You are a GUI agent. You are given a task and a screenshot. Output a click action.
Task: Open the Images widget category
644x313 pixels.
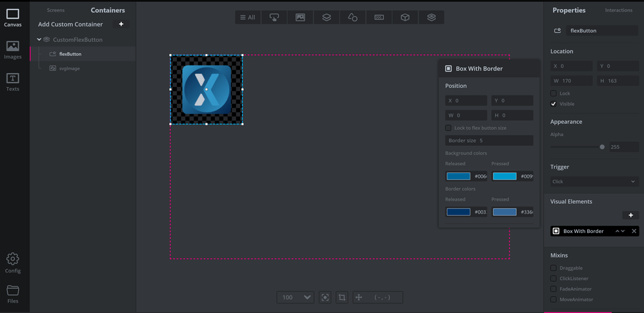[300, 17]
